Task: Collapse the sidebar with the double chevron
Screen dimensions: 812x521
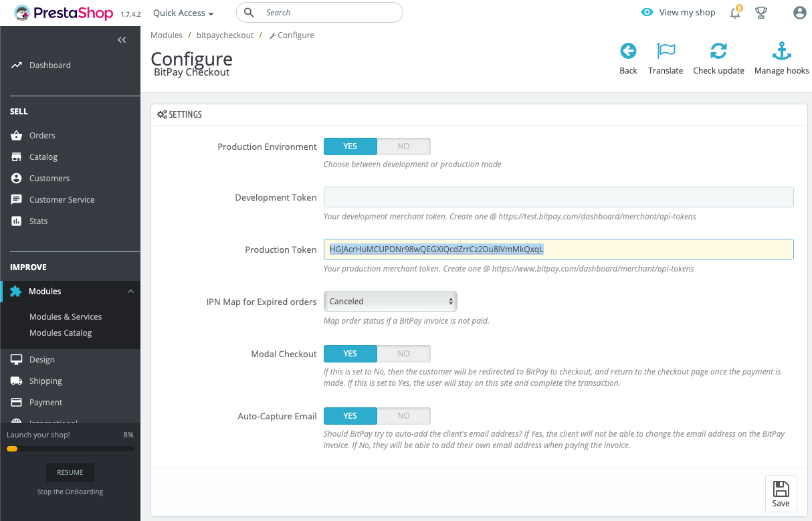Action: coord(122,40)
